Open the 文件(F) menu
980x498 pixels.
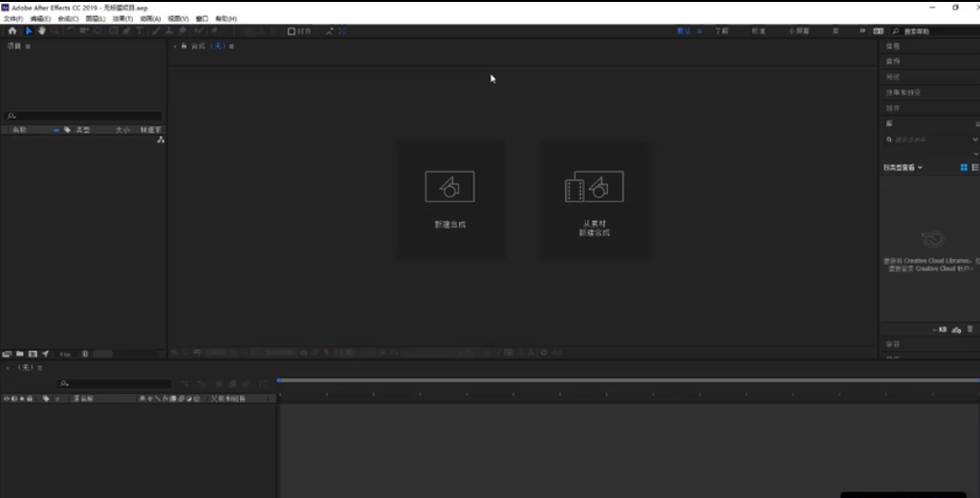13,19
